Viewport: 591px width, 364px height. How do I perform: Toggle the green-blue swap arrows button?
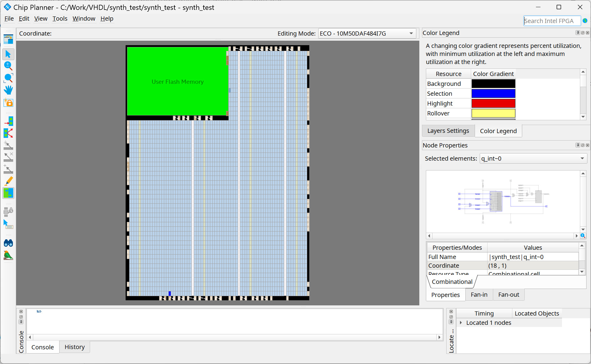pyautogui.click(x=8, y=193)
